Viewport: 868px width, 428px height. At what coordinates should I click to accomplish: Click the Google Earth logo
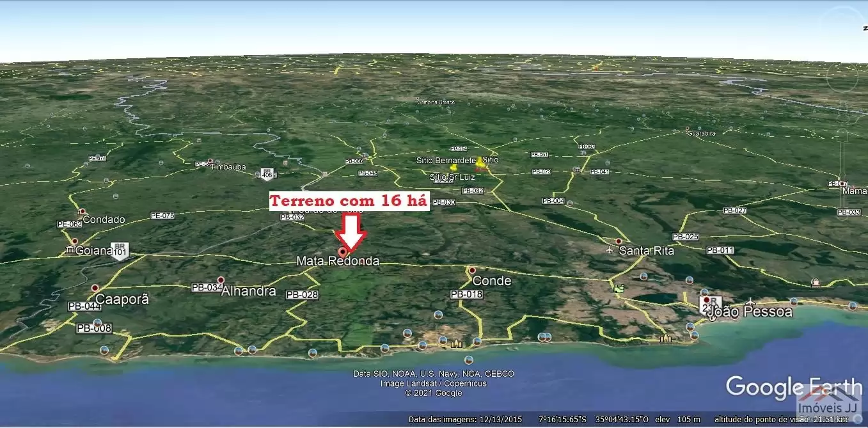[x=793, y=387]
